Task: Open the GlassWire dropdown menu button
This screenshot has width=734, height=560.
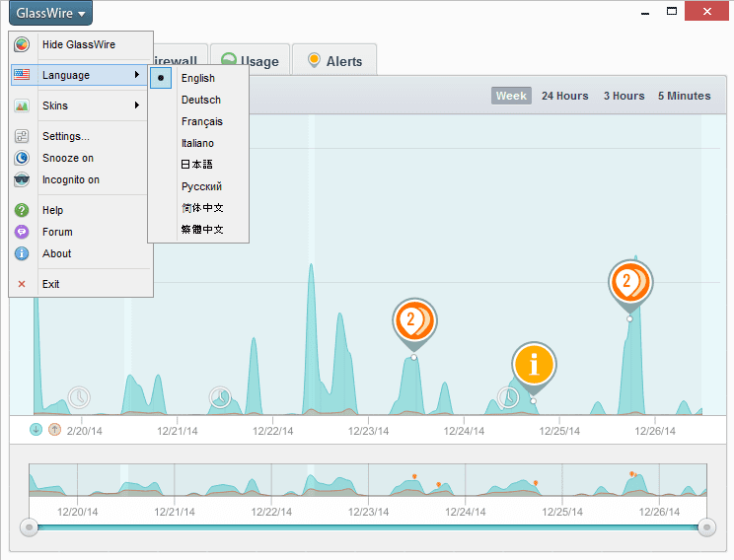Action: (50, 13)
